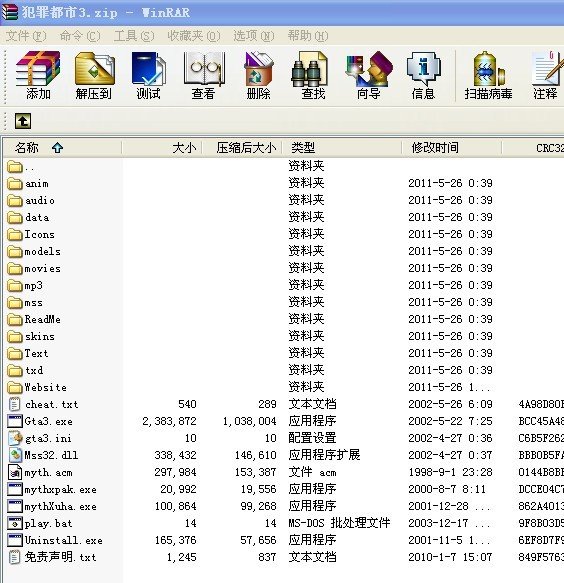Viewport: 564px width, 583px height.
Task: Select the ReadMe folder
Action: pyautogui.click(x=34, y=319)
